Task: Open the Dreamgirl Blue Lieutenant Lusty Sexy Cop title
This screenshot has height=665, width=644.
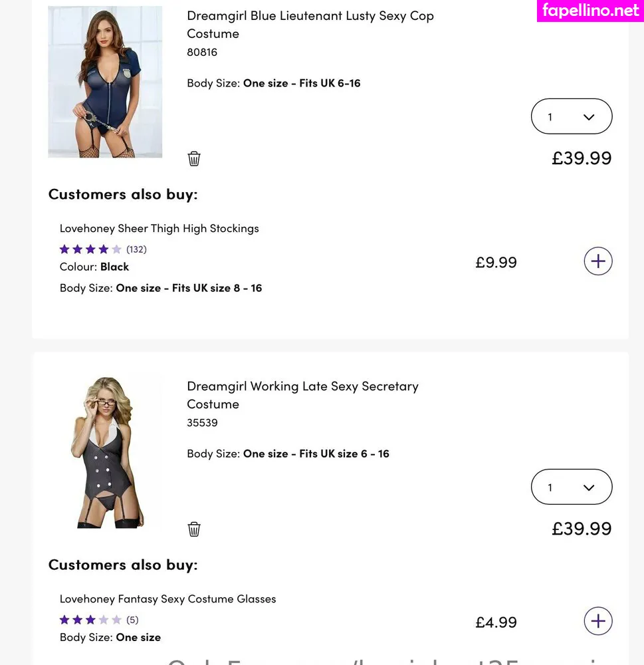Action: (x=310, y=25)
